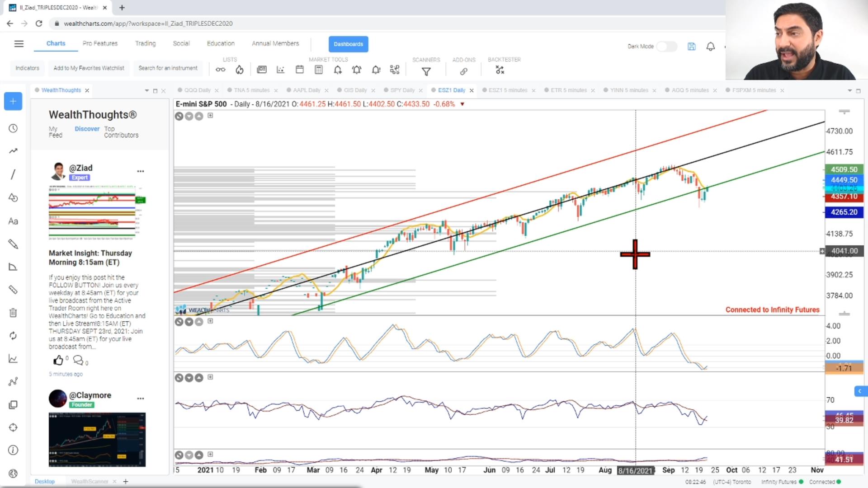Open the calculator market tool
Screen dimensions: 868x488
click(319, 70)
